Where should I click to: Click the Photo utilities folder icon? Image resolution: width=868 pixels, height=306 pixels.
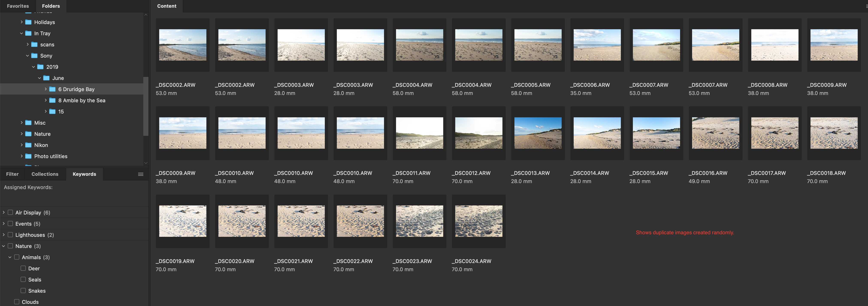coord(28,156)
